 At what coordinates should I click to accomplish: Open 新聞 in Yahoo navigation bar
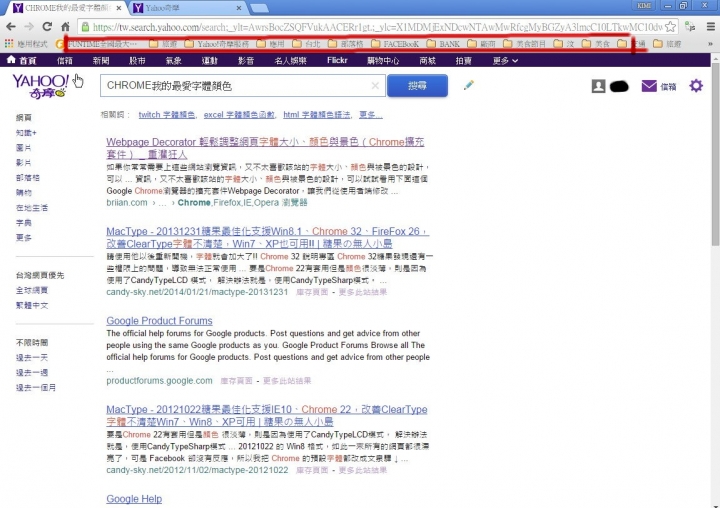tap(101, 60)
